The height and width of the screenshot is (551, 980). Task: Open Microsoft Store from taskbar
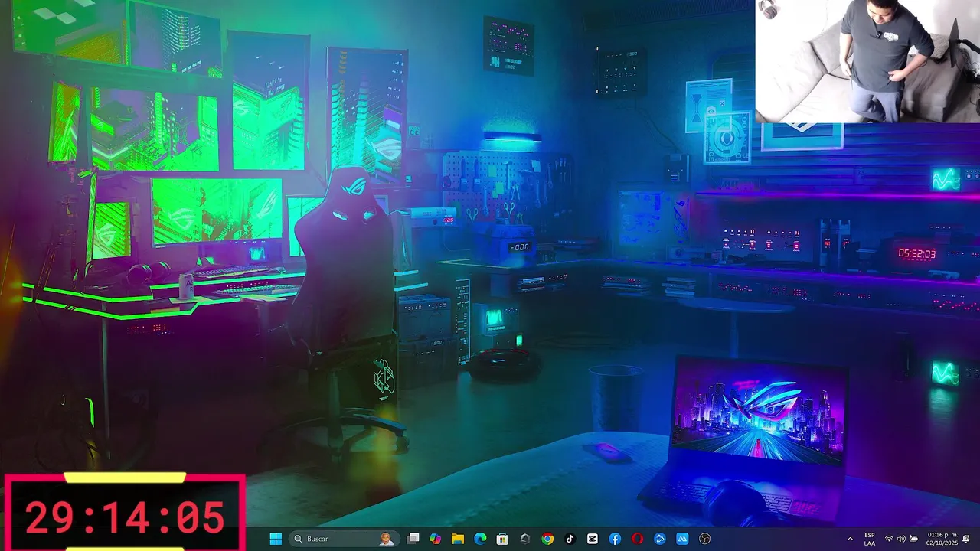point(502,539)
